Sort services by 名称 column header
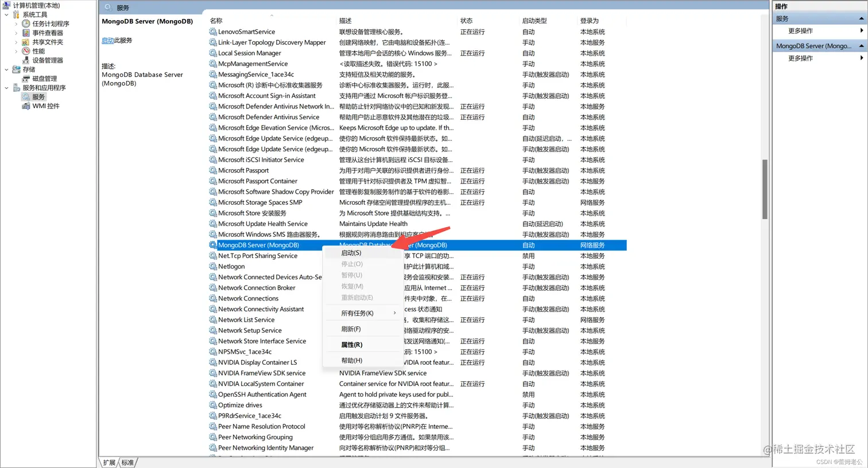868x468 pixels. coord(272,21)
